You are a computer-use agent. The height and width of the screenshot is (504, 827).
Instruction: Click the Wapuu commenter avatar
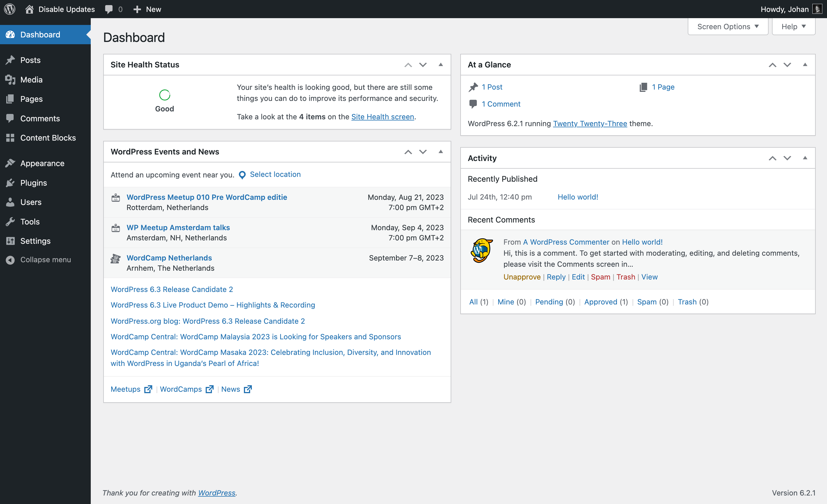482,250
